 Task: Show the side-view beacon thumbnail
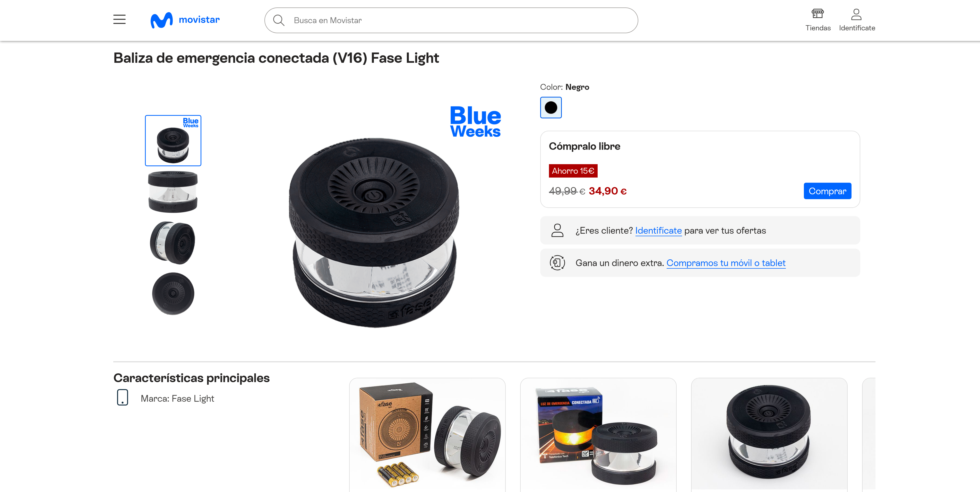173,191
